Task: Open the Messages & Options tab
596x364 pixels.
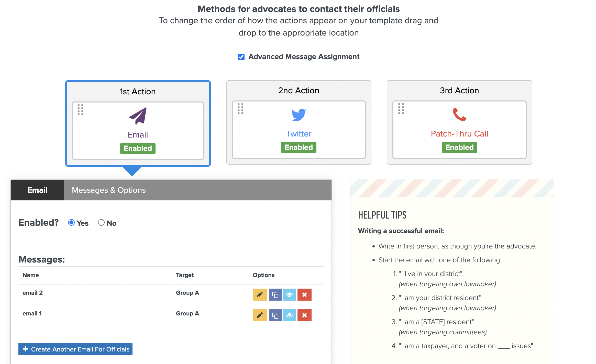Action: click(x=108, y=190)
